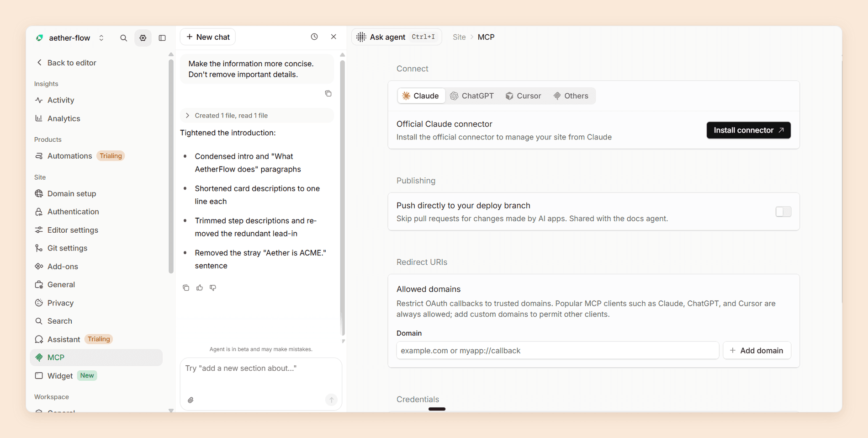868x438 pixels.
Task: Select the Claude connect tab
Action: click(x=421, y=96)
